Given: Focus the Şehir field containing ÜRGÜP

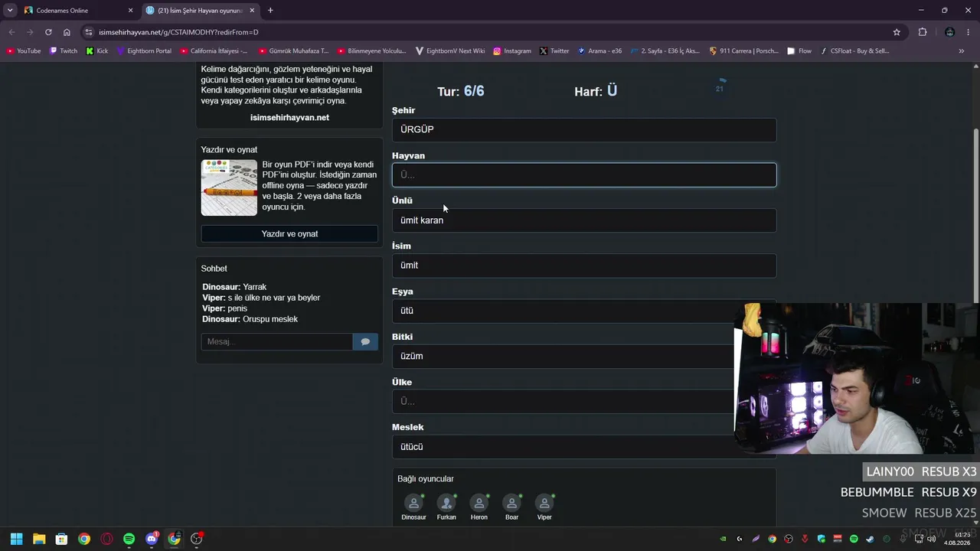Looking at the screenshot, I should point(584,130).
